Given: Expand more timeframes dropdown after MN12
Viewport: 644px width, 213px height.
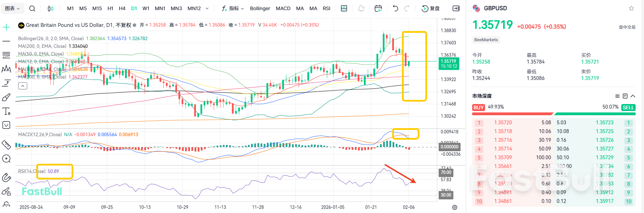Looking at the screenshot, I should [x=207, y=8].
